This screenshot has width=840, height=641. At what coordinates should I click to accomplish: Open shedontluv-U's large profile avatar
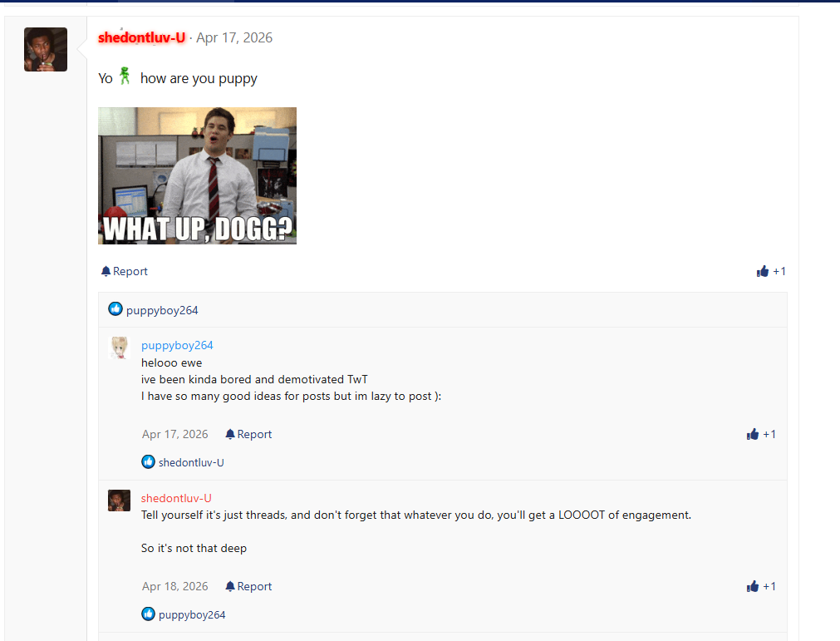click(46, 49)
